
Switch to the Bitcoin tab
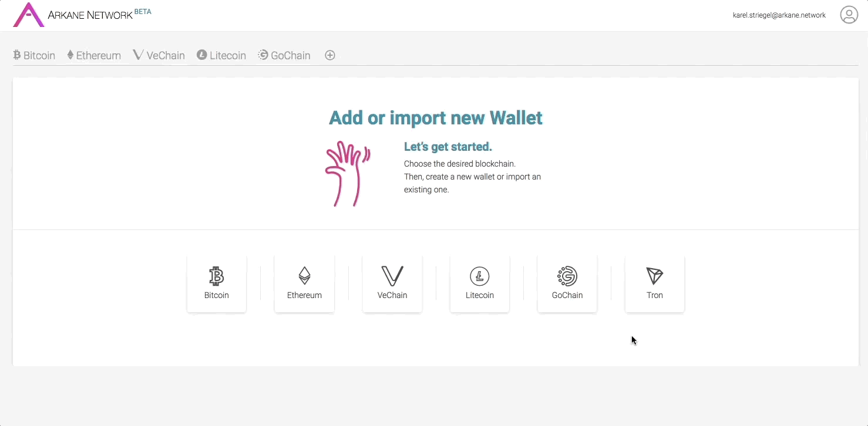click(34, 55)
